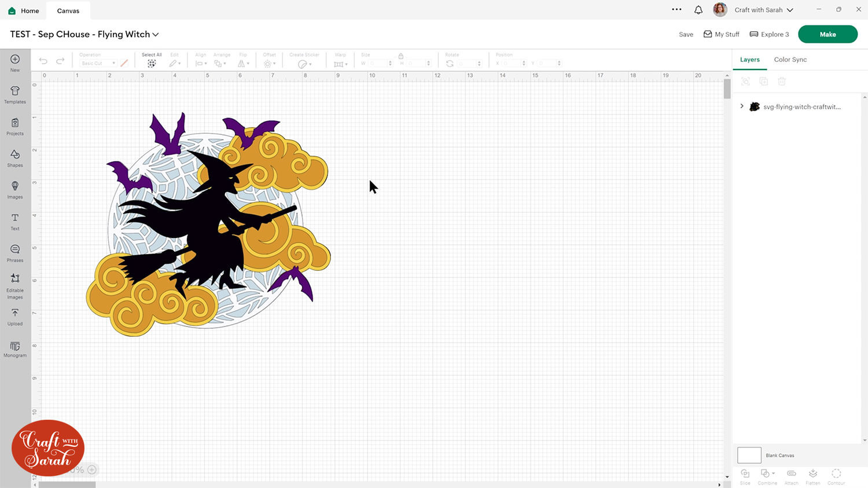Click the Position Y field
The width and height of the screenshot is (868, 488).
point(549,63)
